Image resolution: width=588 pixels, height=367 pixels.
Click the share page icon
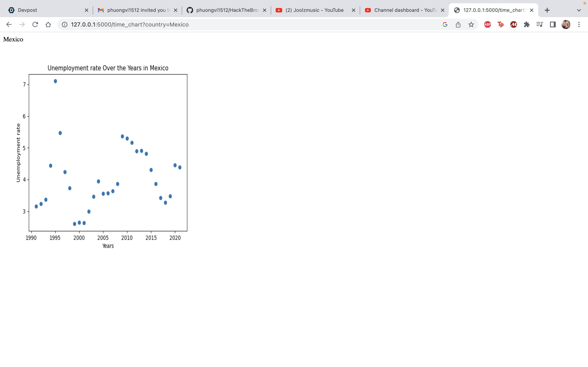point(458,24)
